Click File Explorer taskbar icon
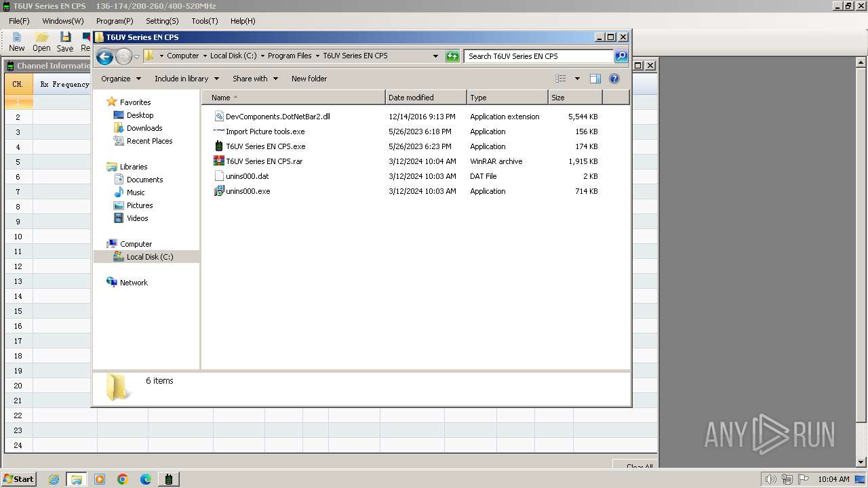 pos(77,479)
